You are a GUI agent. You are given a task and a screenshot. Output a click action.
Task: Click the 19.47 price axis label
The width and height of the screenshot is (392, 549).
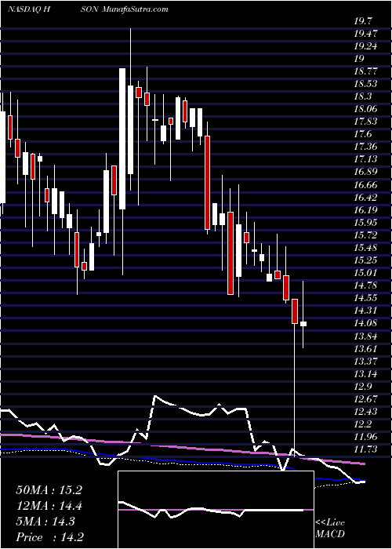click(365, 34)
